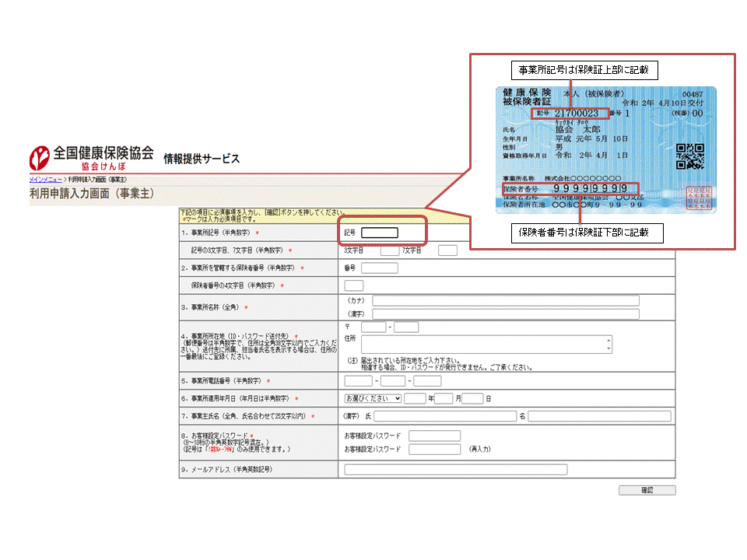The width and height of the screenshot is (747, 560).
Task: Select the 7文字目 input box
Action: (448, 250)
